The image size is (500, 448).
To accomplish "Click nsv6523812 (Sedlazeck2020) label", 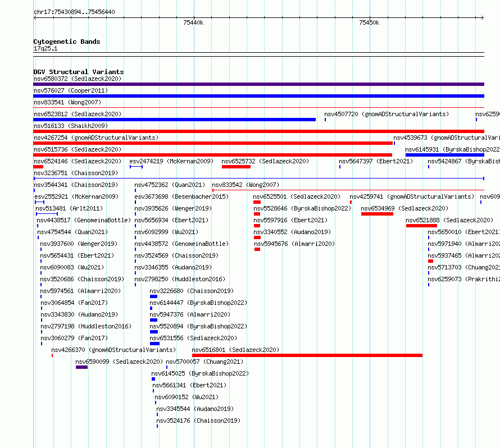I will [x=78, y=114].
